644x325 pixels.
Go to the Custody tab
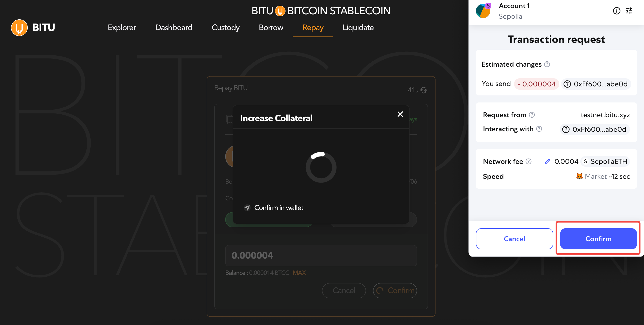tap(225, 27)
